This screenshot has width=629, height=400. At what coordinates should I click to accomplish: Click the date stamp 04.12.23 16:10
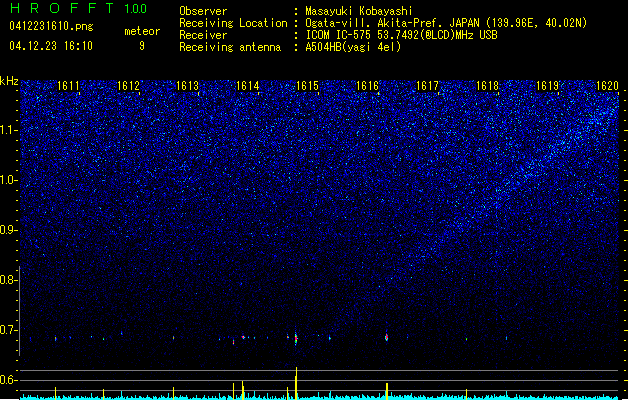click(51, 46)
